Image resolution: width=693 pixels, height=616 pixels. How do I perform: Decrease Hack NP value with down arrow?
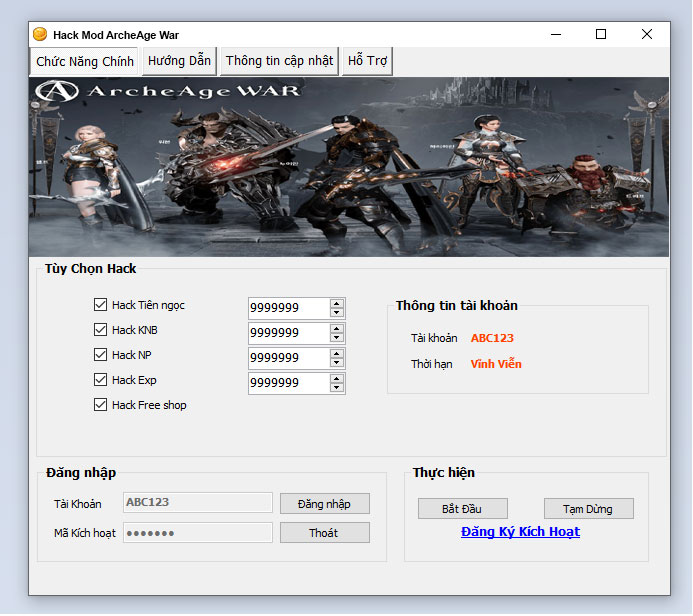pyautogui.click(x=337, y=362)
